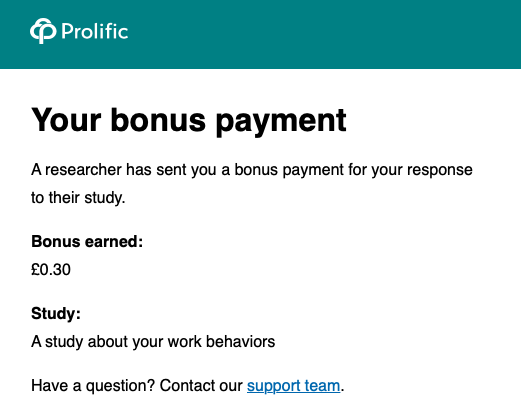Click the 'Study:' label
Screen dimensions: 521x403
[56, 313]
